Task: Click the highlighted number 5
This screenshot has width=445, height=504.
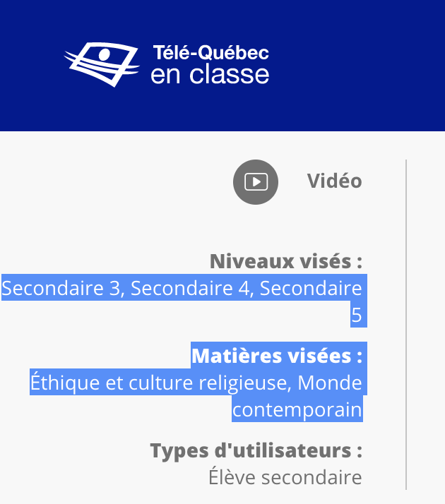Action: pyautogui.click(x=357, y=315)
